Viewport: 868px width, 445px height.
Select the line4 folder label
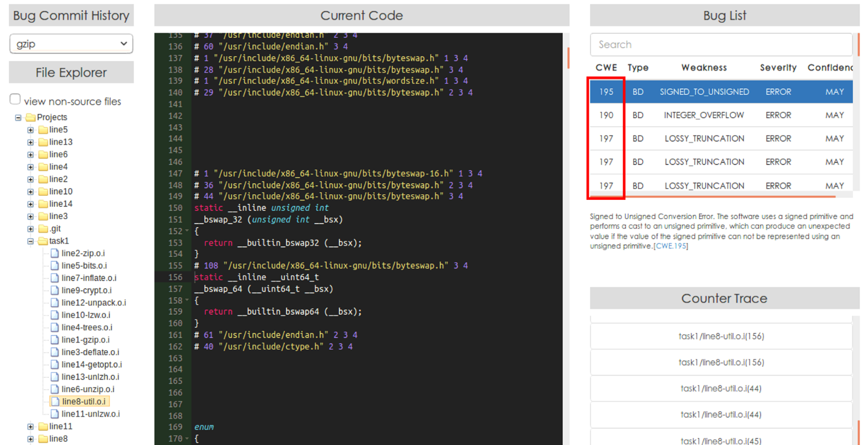pyautogui.click(x=58, y=167)
